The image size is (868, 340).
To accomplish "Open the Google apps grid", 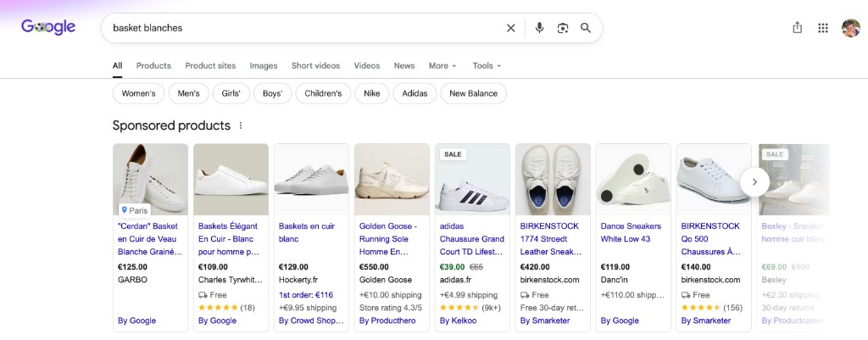I will 822,28.
